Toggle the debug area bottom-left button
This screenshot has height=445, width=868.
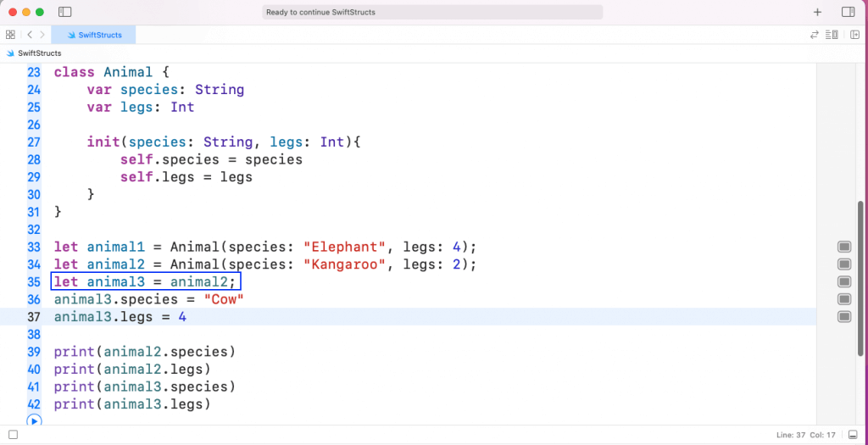13,435
